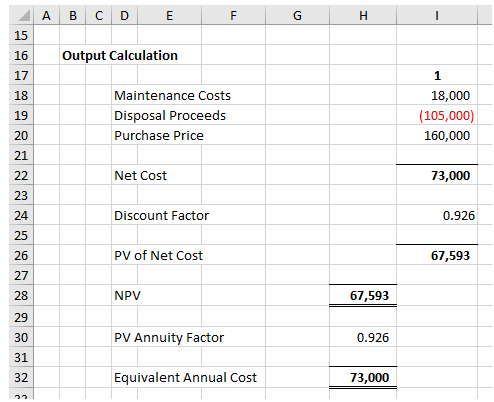494x402 pixels.
Task: Click the period number 1 cell
Action: coord(437,75)
